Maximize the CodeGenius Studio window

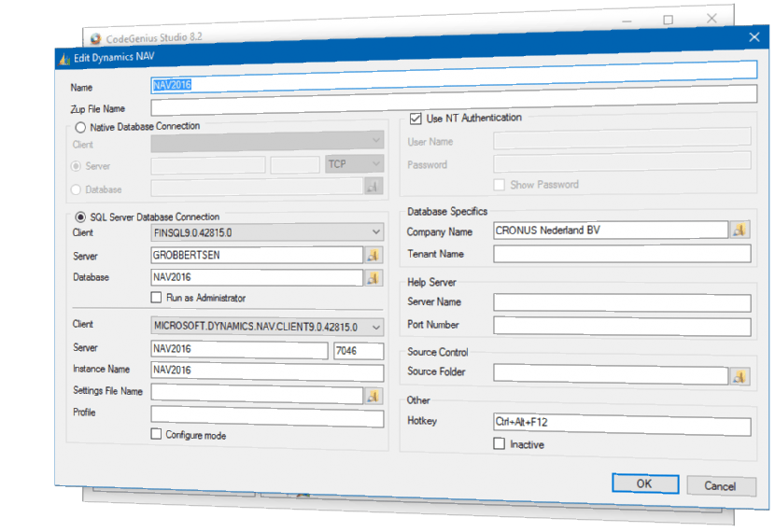click(x=669, y=20)
